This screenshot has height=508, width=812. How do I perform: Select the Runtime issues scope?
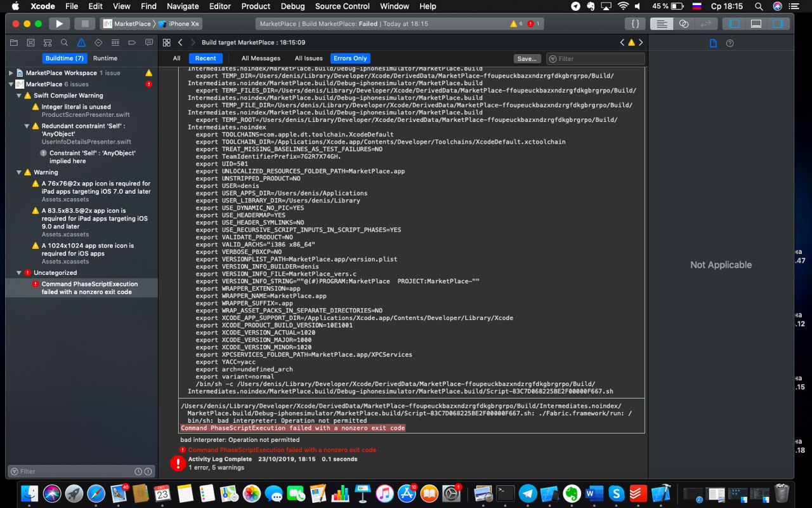click(x=105, y=58)
